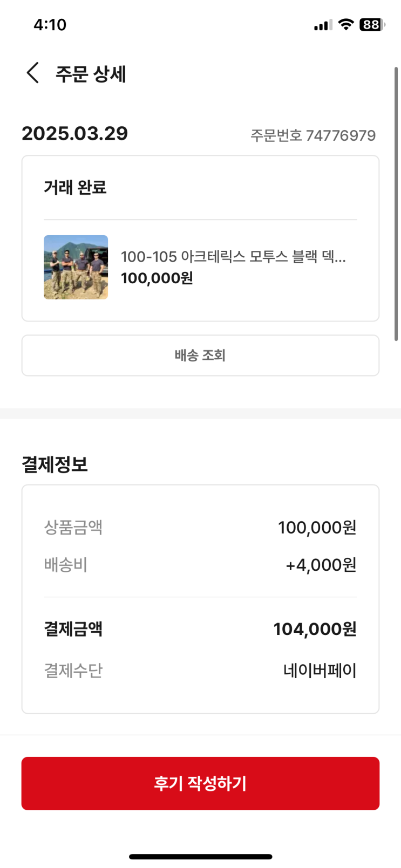Tap the Wi-Fi status icon
The image size is (401, 868).
(x=345, y=24)
